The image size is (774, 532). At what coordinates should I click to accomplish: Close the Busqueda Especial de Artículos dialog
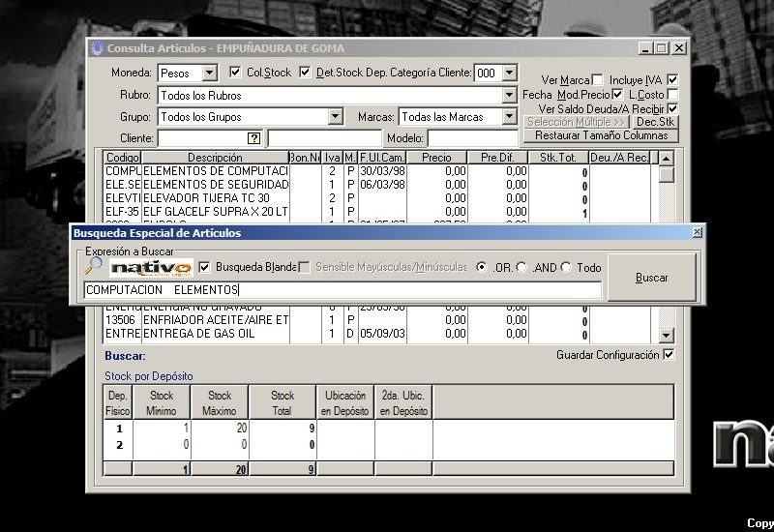tap(697, 233)
